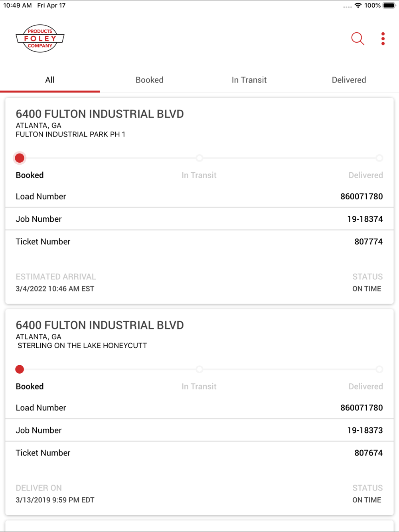Viewport: 399px width, 532px height.
Task: Tap In Transit marker on first shipment
Action: 199,158
